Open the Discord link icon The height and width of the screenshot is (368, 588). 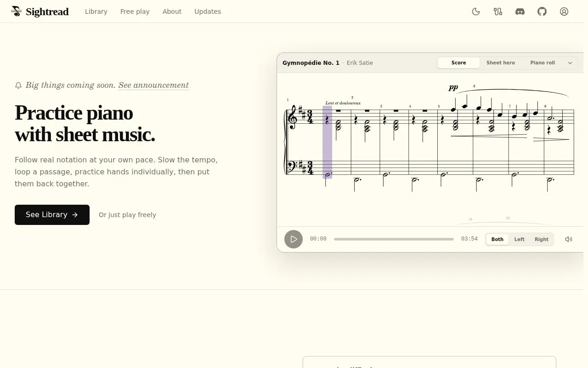[520, 11]
